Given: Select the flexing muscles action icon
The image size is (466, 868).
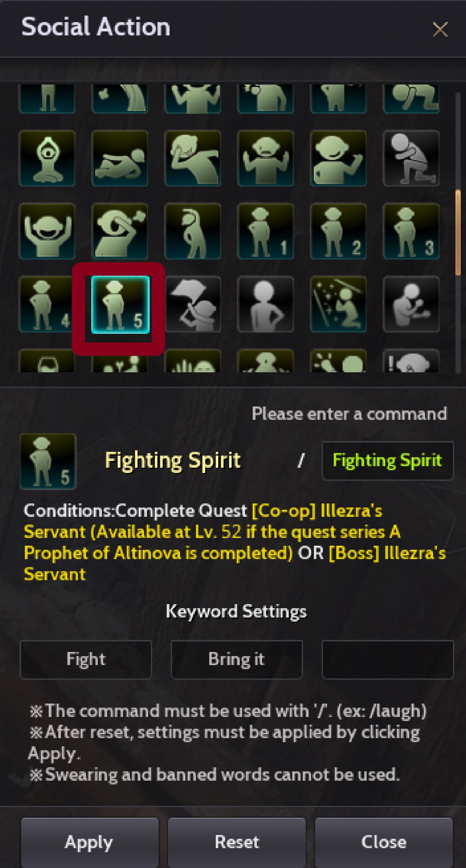Looking at the screenshot, I should click(x=265, y=158).
